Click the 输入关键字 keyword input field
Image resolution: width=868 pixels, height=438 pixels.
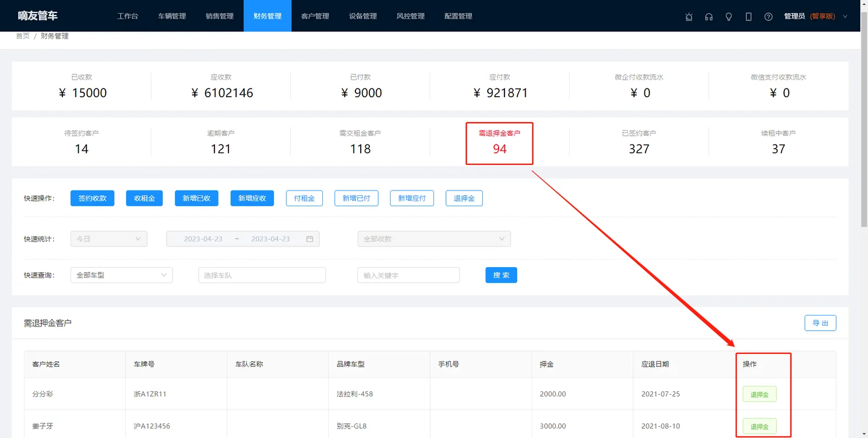(x=409, y=275)
